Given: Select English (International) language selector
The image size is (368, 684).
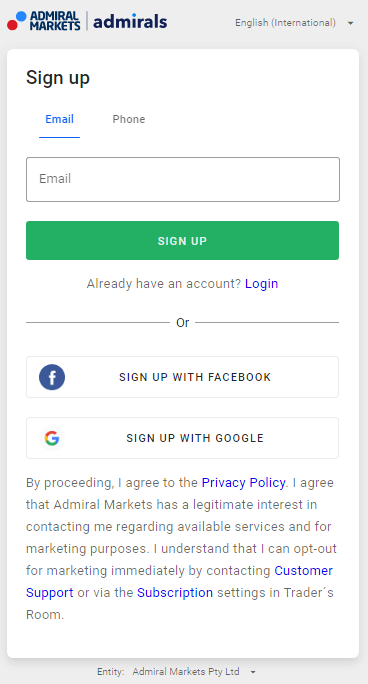Looking at the screenshot, I should pyautogui.click(x=286, y=23).
